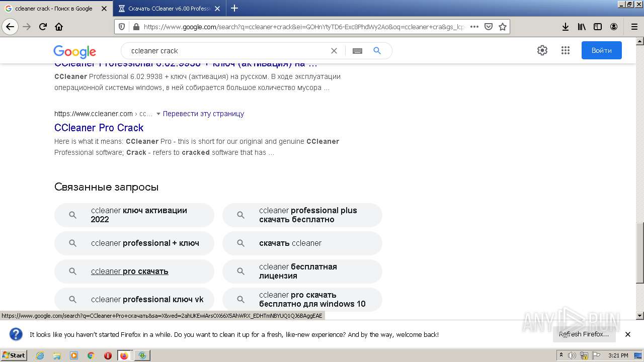Open Firefox downloads panel
This screenshot has width=644, height=362.
(x=566, y=27)
